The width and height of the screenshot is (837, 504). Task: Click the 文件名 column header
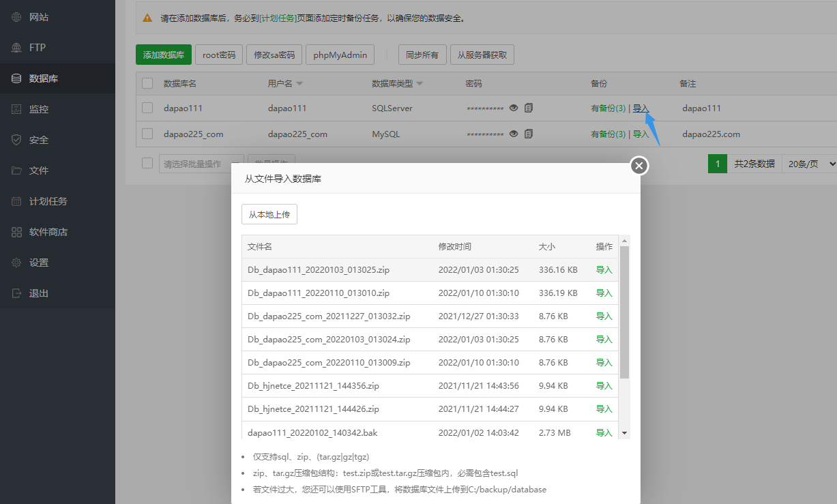pos(260,247)
